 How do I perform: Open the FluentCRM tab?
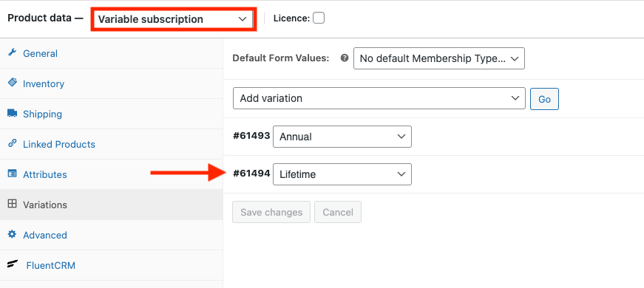pyautogui.click(x=112, y=265)
